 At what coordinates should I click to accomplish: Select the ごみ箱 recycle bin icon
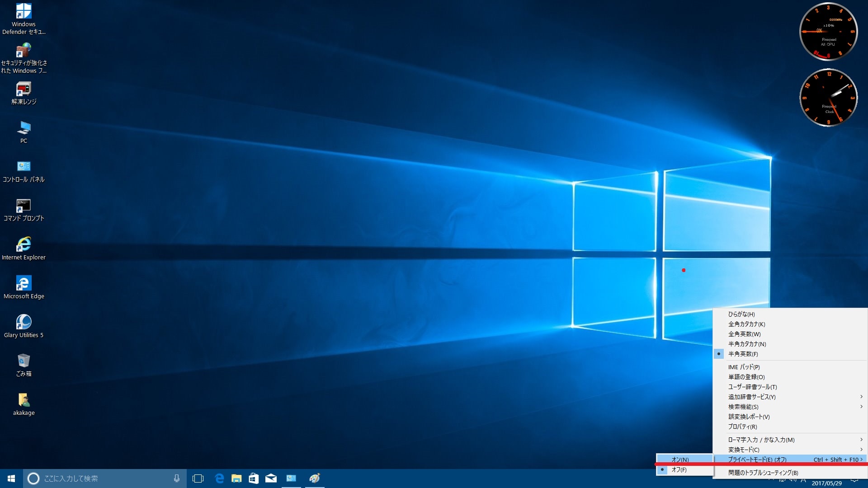[x=24, y=365]
